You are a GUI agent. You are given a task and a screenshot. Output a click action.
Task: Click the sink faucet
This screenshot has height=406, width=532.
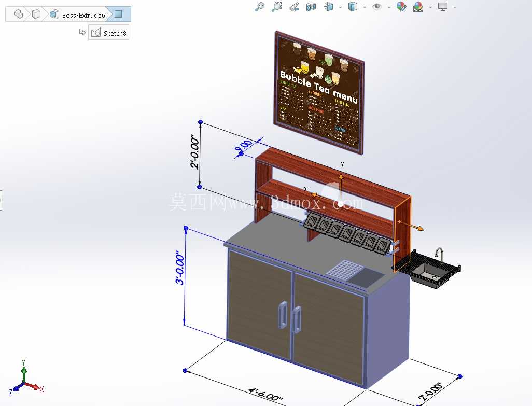pos(439,255)
